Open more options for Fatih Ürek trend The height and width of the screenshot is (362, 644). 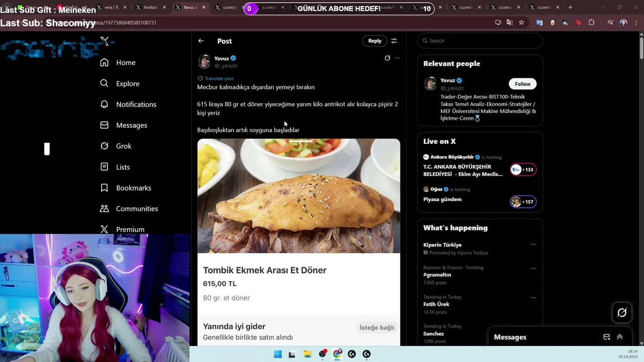click(x=533, y=298)
